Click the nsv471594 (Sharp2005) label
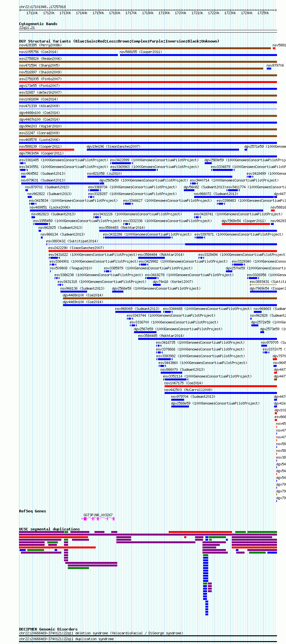Screen dimensions: 286x644 40,65
